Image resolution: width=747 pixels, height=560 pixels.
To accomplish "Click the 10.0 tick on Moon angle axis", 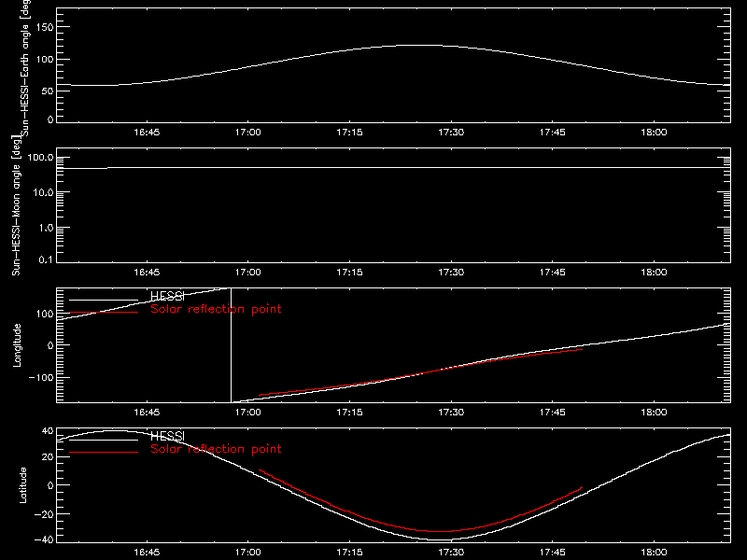I will click(x=43, y=192).
